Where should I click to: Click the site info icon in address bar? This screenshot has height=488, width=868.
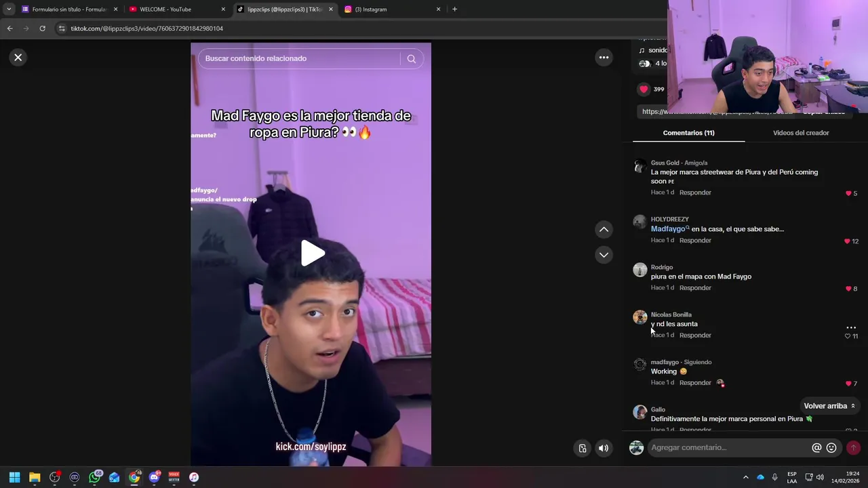pyautogui.click(x=62, y=28)
